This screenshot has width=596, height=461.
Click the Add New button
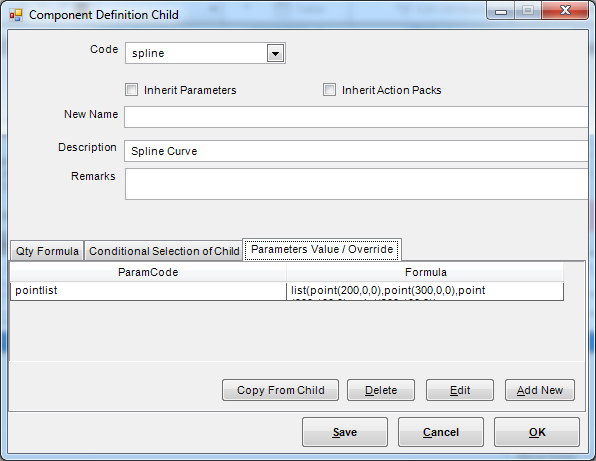click(540, 390)
